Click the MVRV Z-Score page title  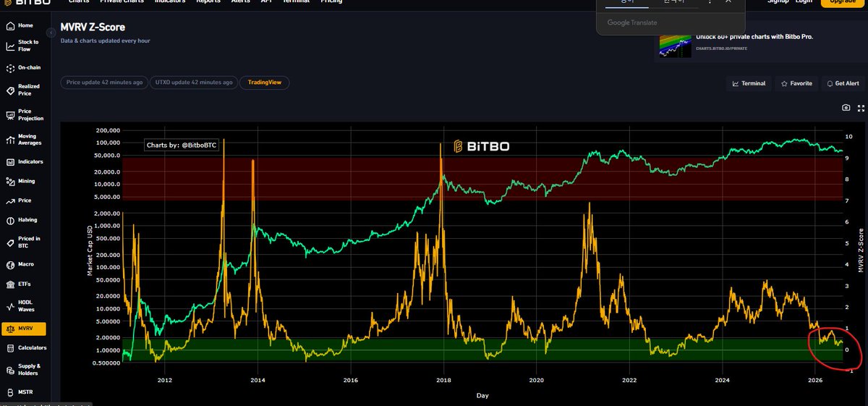(93, 28)
